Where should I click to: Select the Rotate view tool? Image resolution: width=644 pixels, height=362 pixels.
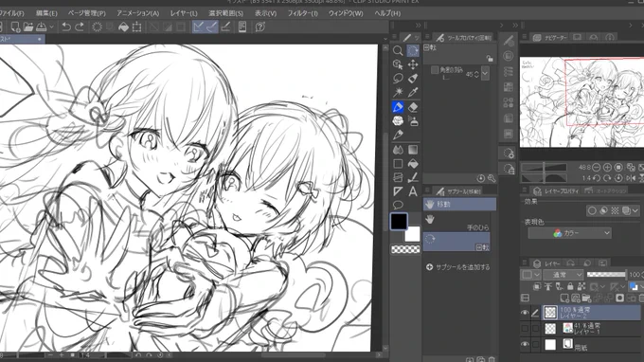tap(413, 50)
